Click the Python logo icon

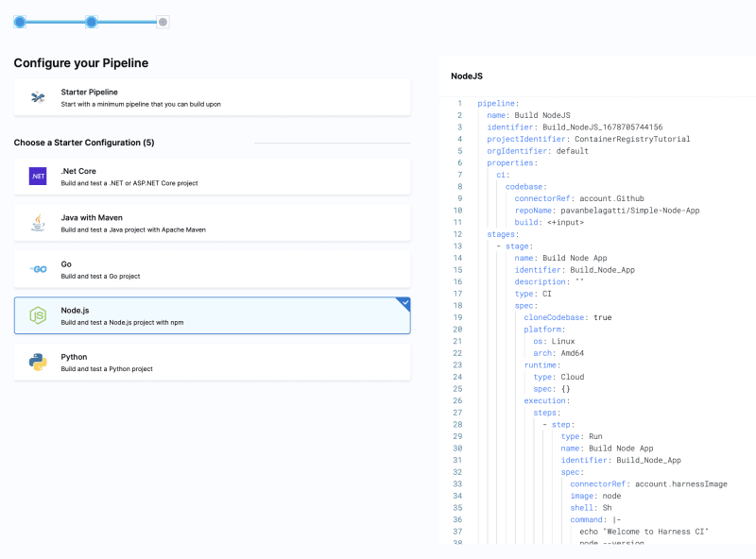(x=38, y=362)
